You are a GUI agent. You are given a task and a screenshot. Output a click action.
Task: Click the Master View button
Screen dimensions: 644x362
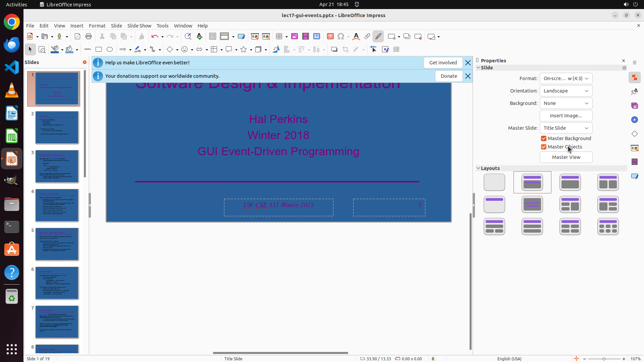tap(566, 157)
